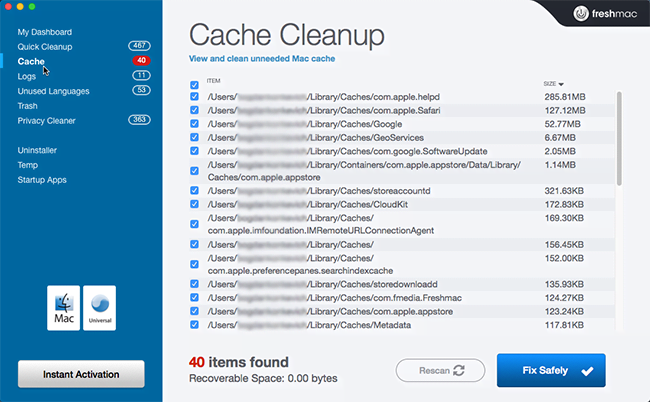Open Privacy Cleaner section

coord(46,121)
